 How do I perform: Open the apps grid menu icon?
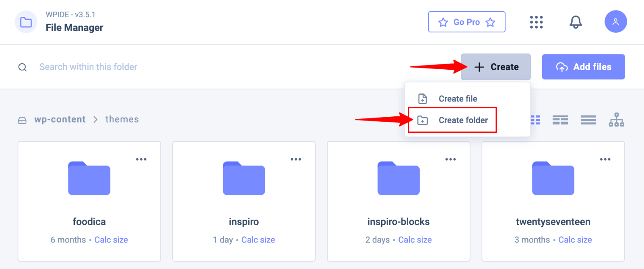[536, 22]
